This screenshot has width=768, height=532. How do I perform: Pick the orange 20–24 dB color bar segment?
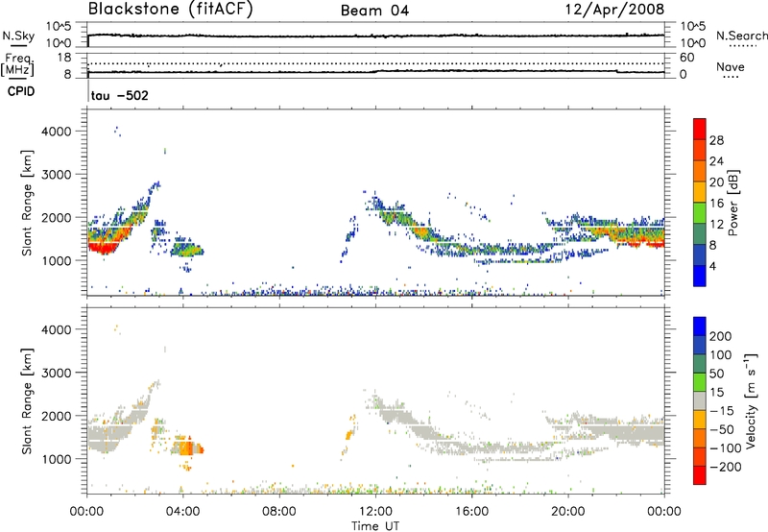(700, 171)
